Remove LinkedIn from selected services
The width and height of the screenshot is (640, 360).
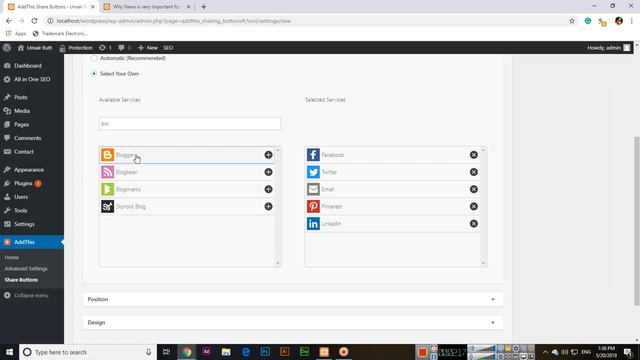click(473, 223)
